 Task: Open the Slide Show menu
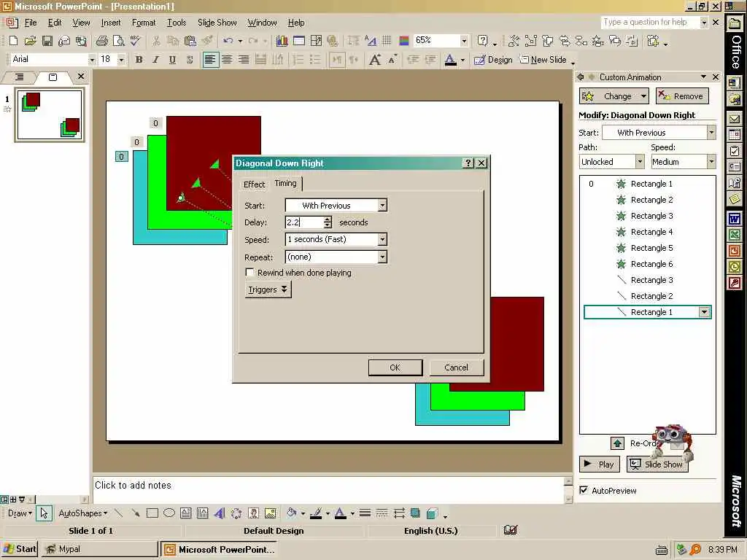217,23
